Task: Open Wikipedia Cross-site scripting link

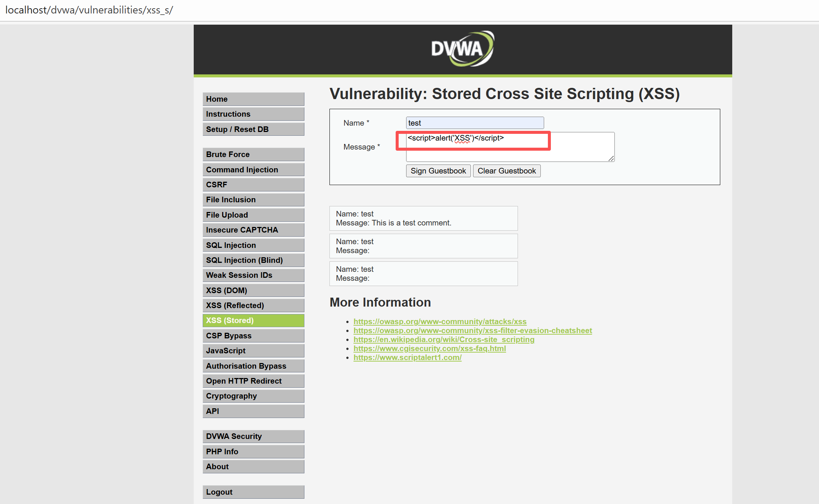Action: click(x=444, y=339)
